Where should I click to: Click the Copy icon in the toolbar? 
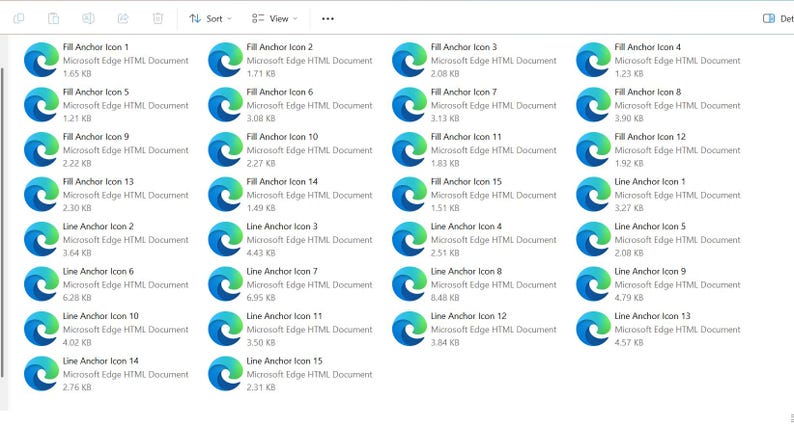click(x=19, y=19)
